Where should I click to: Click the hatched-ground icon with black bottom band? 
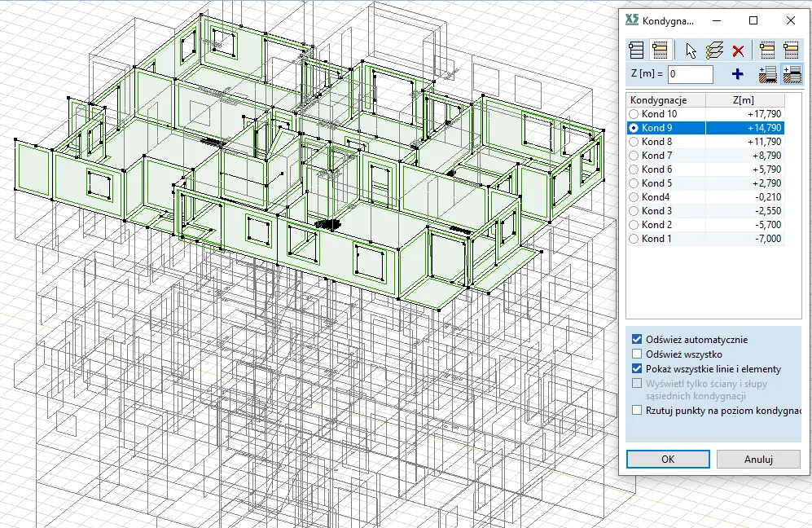[766, 74]
